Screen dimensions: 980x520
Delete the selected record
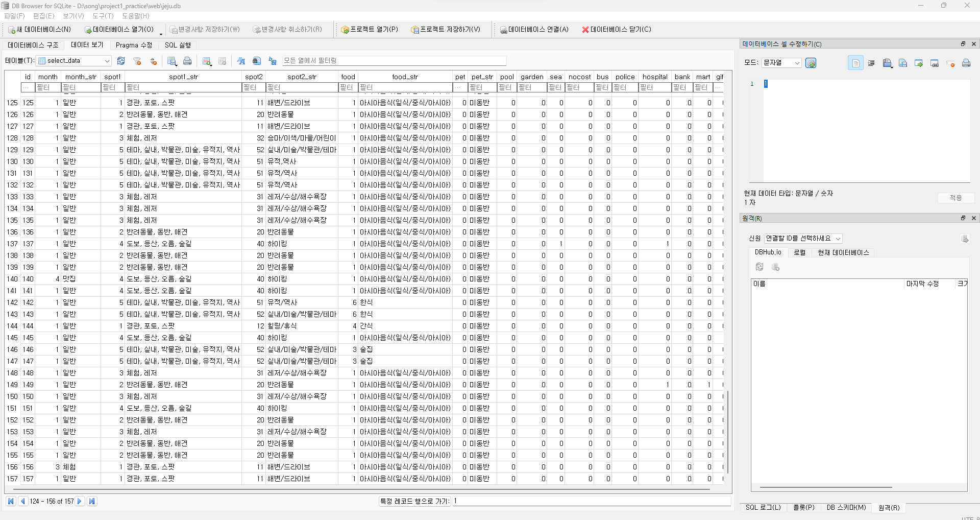(x=222, y=61)
